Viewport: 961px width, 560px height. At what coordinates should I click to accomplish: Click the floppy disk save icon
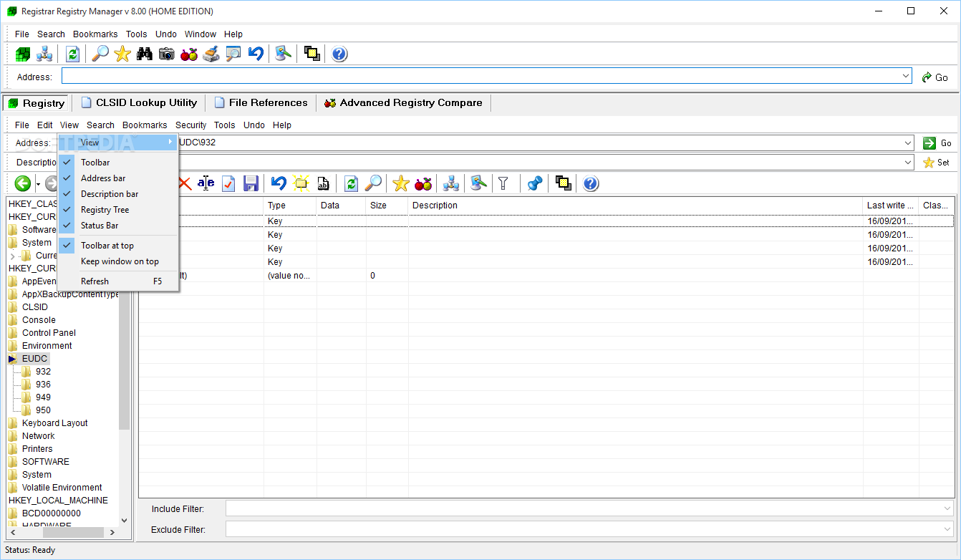click(x=251, y=184)
